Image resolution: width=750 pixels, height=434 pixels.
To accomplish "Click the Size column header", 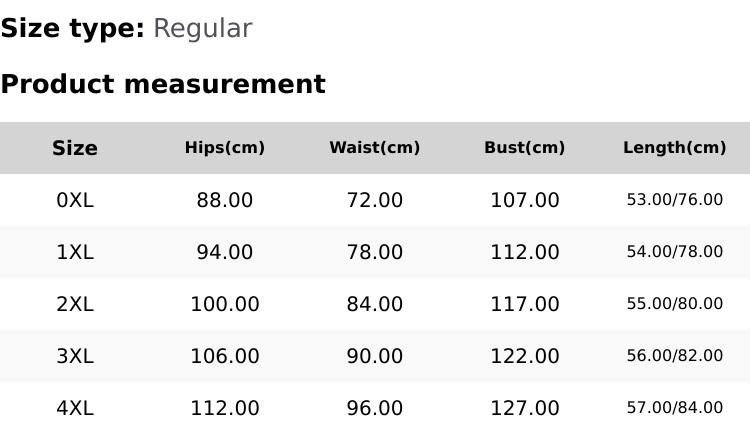I will [x=75, y=148].
